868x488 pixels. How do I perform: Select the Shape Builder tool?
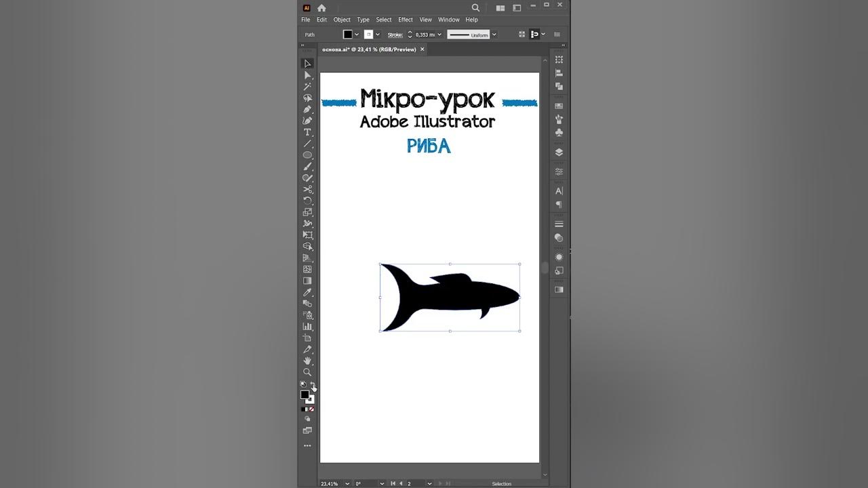tap(307, 247)
